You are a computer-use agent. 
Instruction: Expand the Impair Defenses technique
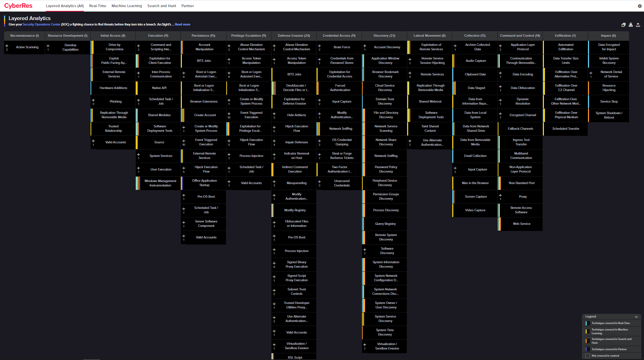(x=274, y=141)
